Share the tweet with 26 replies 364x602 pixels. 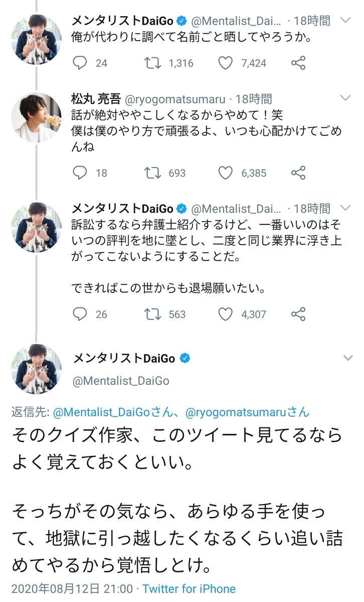click(298, 314)
